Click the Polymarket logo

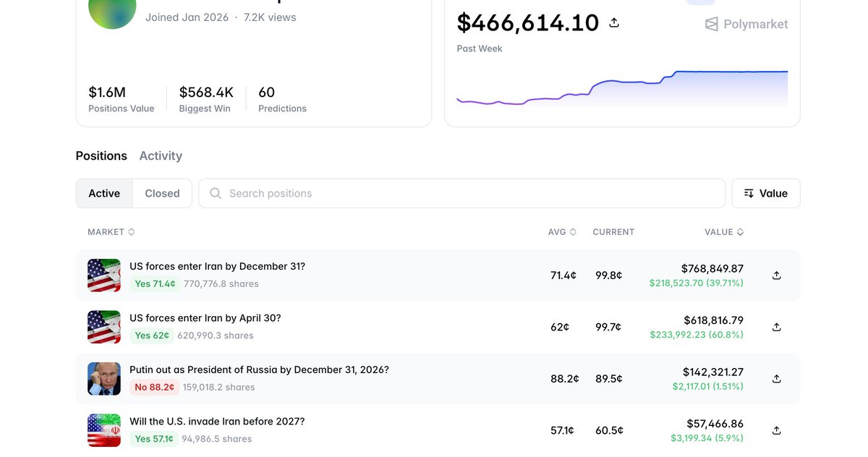[x=746, y=25]
